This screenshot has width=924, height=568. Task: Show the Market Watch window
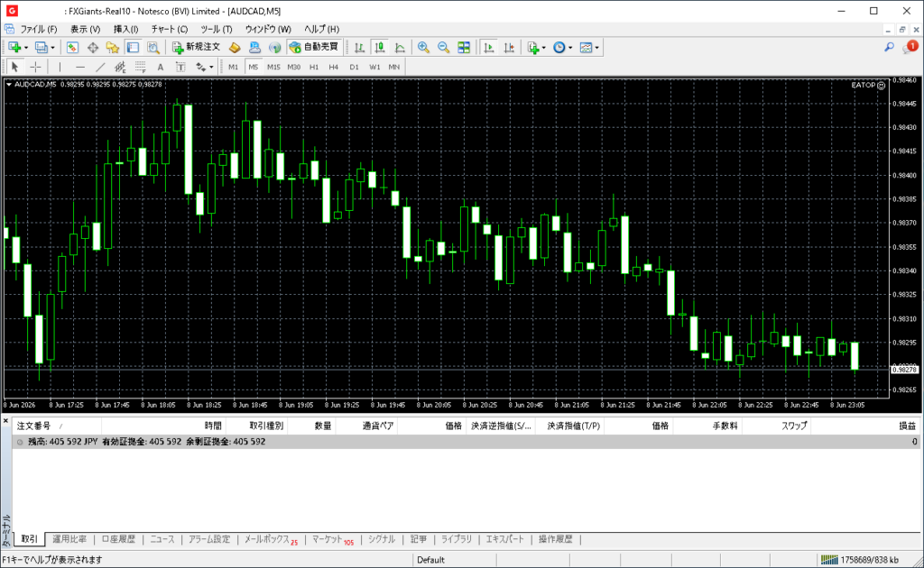72,48
